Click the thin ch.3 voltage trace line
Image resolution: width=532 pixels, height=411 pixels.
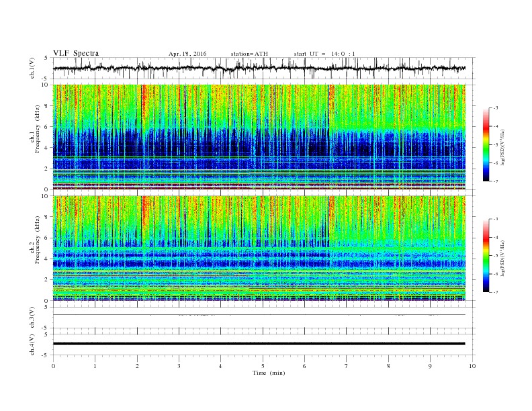click(x=259, y=315)
